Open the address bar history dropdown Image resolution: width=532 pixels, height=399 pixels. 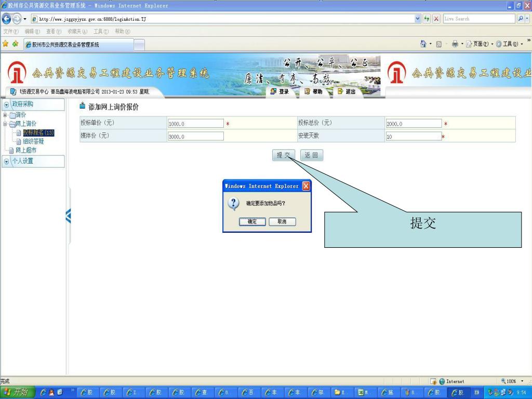tap(418, 19)
